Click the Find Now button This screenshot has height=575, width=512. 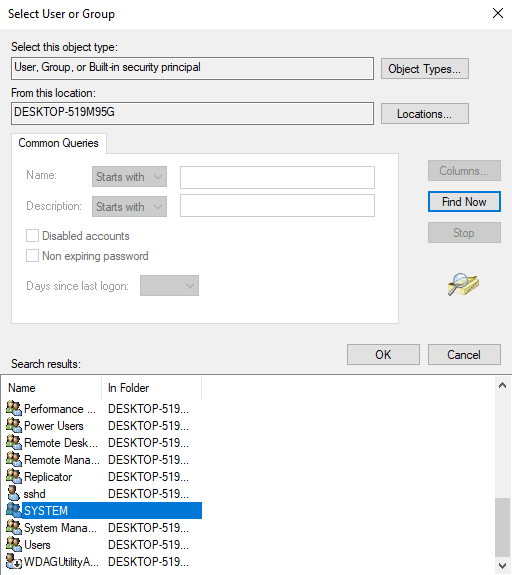click(464, 202)
